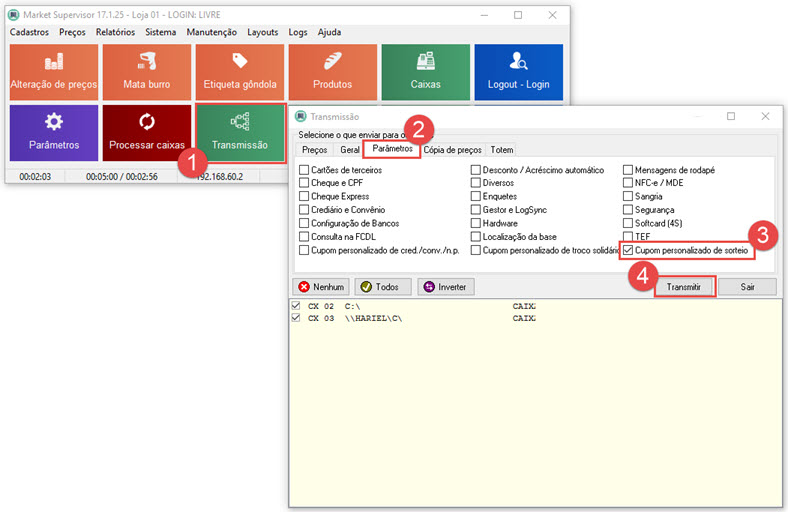Tick NFC-e / MDE checkbox
Screen dimensions: 788x512
[x=628, y=183]
